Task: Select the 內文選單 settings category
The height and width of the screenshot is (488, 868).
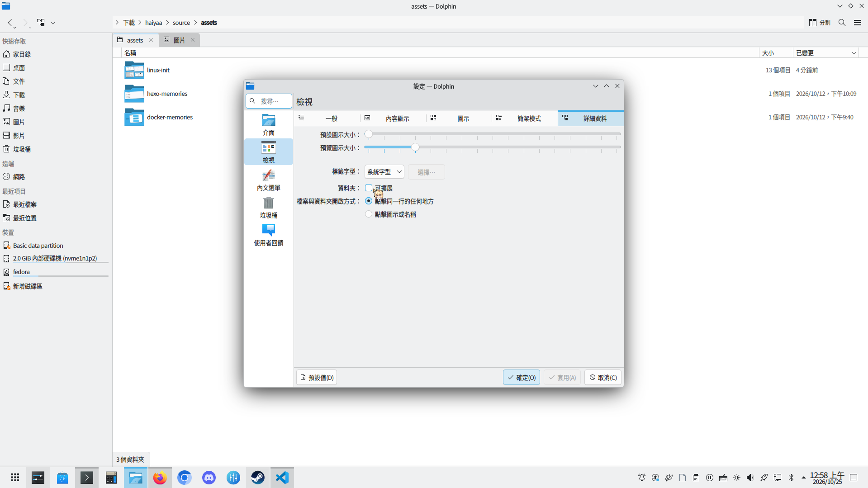Action: [x=269, y=180]
